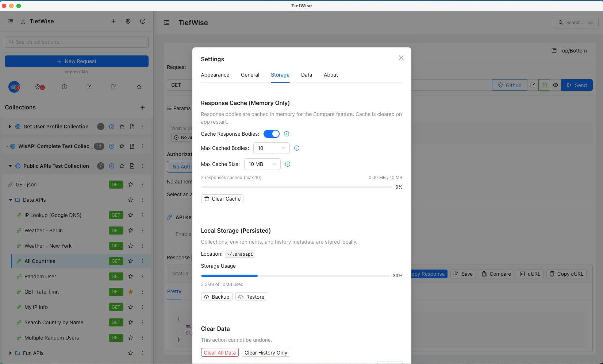This screenshot has width=603, height=364.
Task: Click the response cache usage bar
Action: pyautogui.click(x=297, y=187)
